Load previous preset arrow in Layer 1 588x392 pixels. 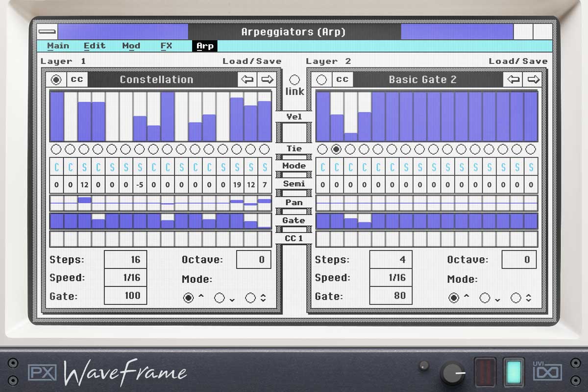[247, 79]
